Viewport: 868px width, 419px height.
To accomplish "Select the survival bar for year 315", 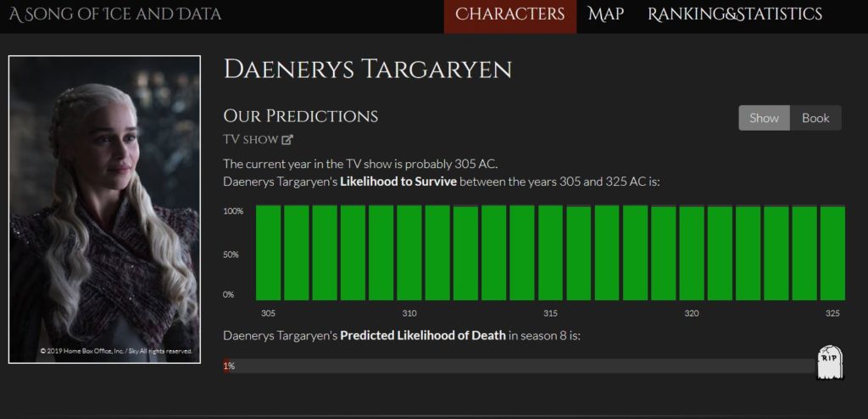I will tap(550, 253).
